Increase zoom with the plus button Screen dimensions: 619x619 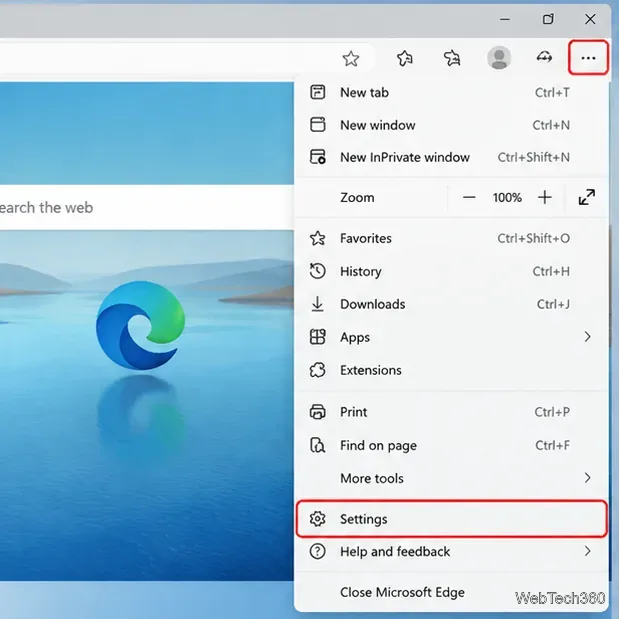point(545,197)
